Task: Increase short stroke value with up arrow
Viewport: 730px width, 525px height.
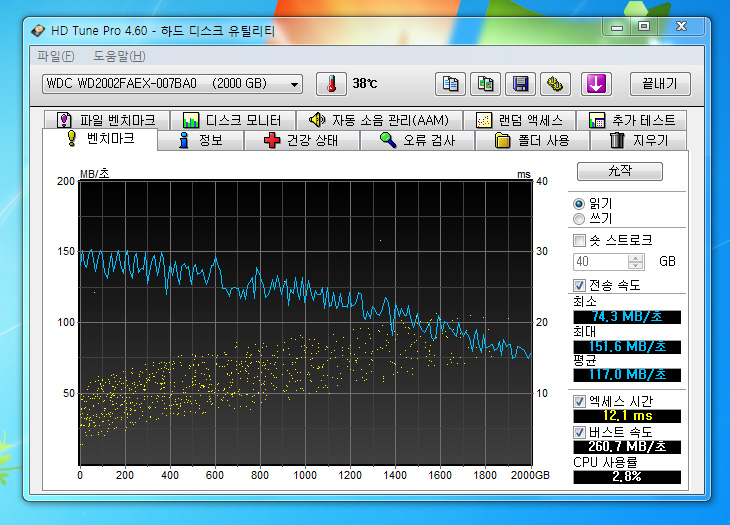Action: tap(635, 258)
